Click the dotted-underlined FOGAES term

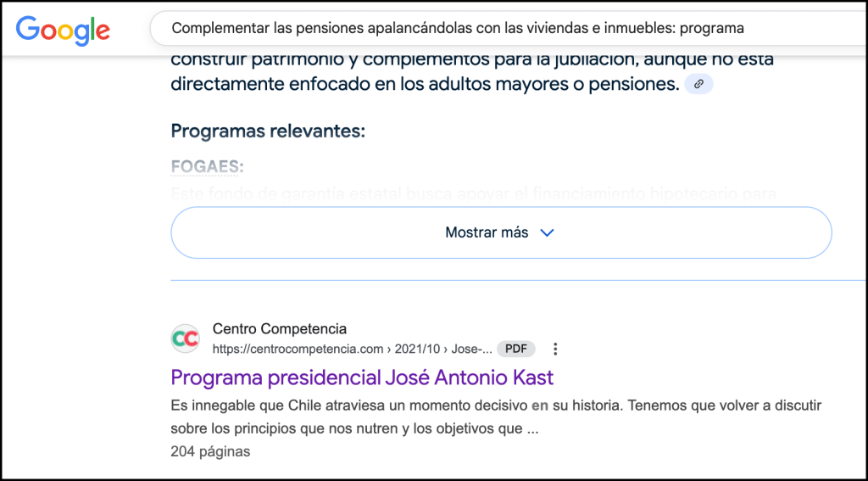coord(207,167)
